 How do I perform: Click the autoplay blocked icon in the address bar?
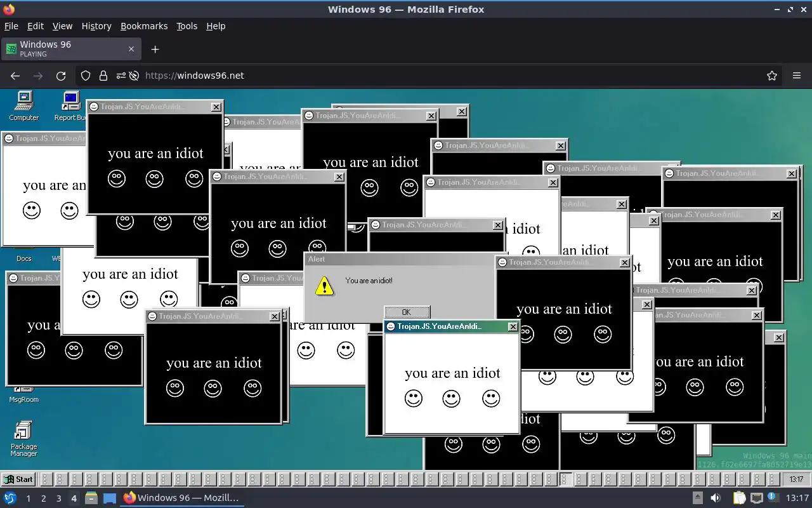[x=134, y=76]
